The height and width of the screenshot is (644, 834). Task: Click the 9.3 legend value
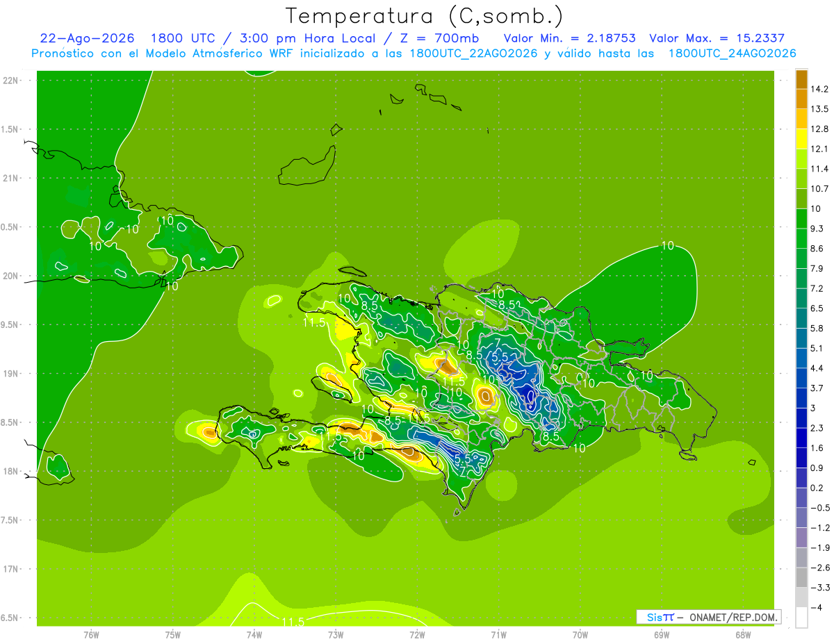[x=817, y=229]
